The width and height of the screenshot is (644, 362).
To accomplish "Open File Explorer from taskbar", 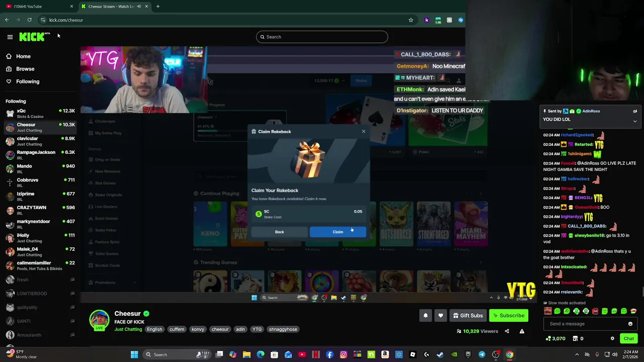I will click(x=247, y=354).
